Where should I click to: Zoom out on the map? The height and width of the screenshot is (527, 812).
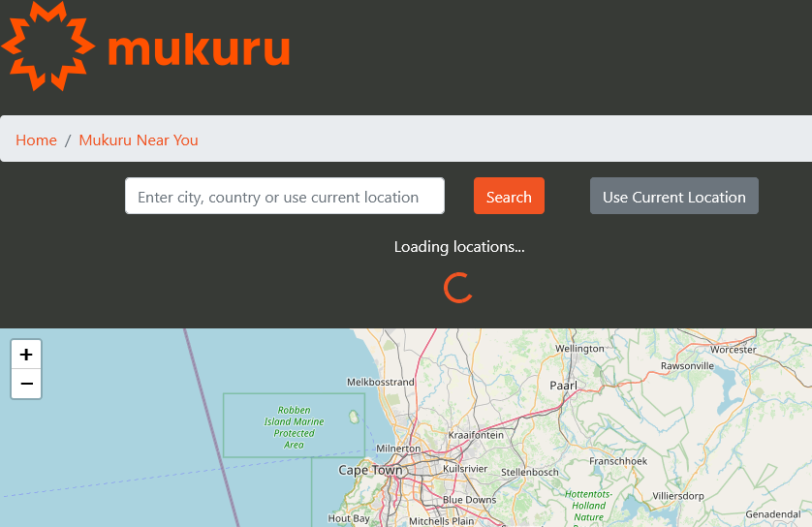point(26,384)
